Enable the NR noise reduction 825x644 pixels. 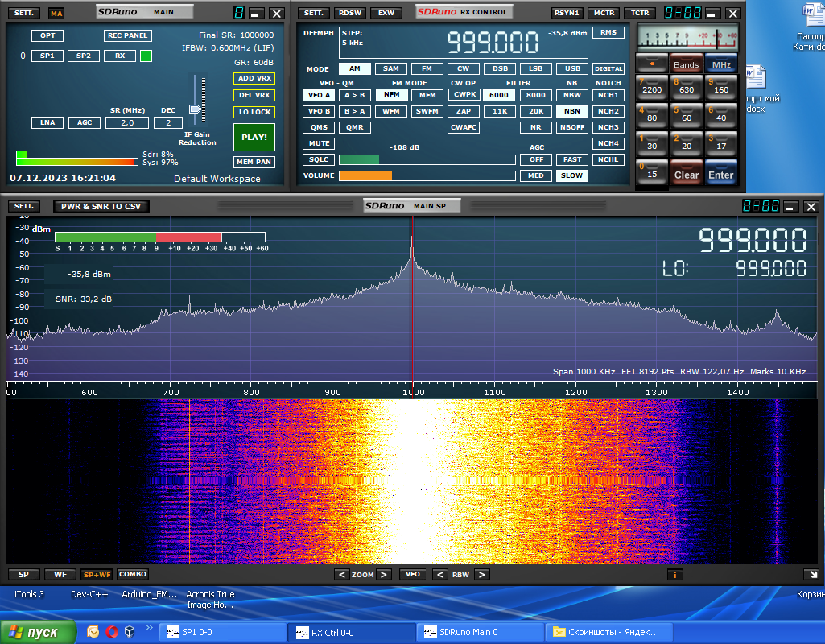(535, 127)
